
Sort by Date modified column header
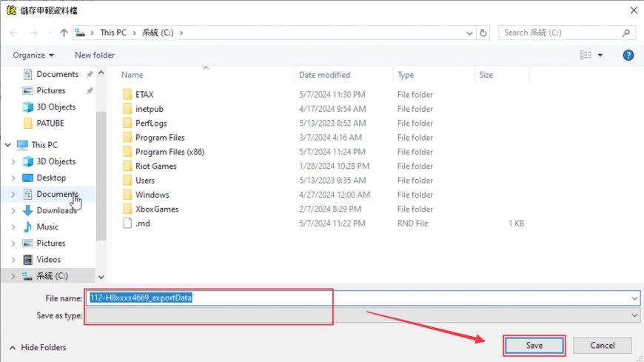(x=324, y=75)
